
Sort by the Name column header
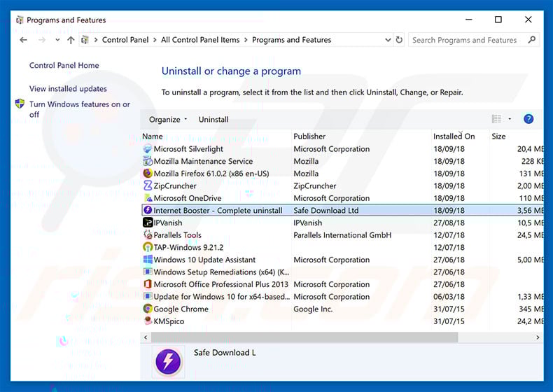(x=153, y=136)
